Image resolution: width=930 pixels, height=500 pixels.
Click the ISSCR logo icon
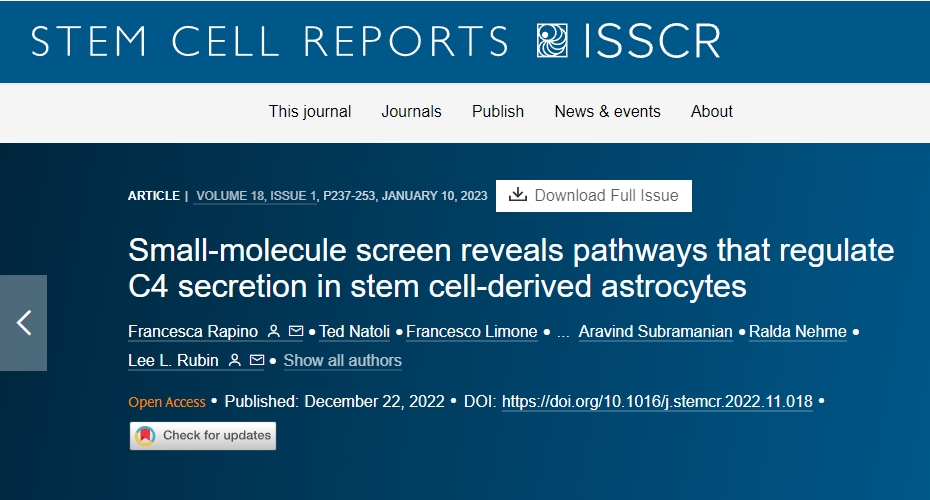pyautogui.click(x=553, y=41)
